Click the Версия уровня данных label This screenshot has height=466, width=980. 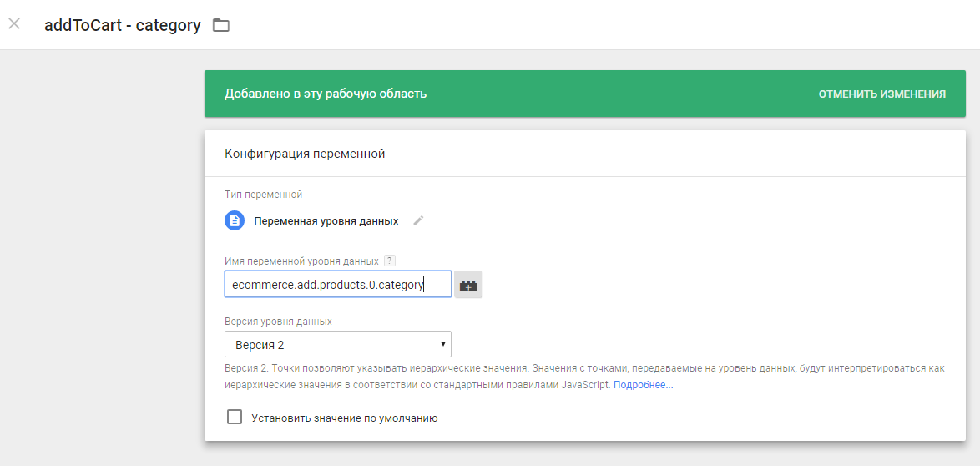pos(278,321)
